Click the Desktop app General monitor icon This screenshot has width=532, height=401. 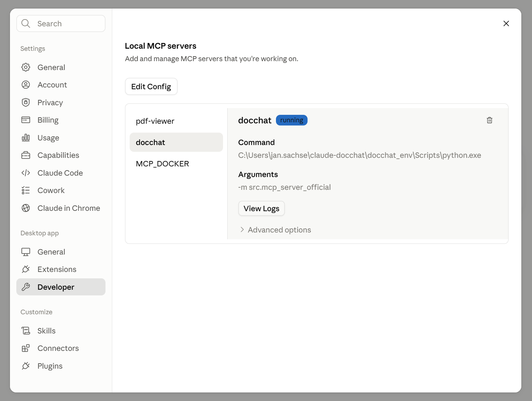pos(26,252)
